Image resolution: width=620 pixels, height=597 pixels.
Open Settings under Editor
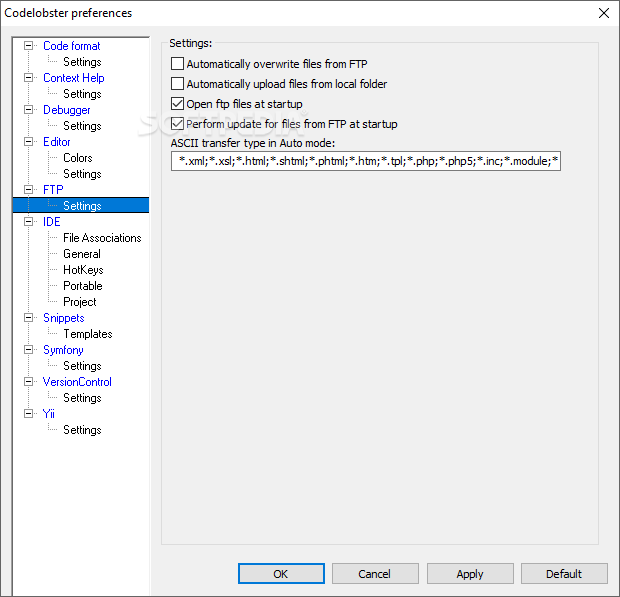coord(82,174)
